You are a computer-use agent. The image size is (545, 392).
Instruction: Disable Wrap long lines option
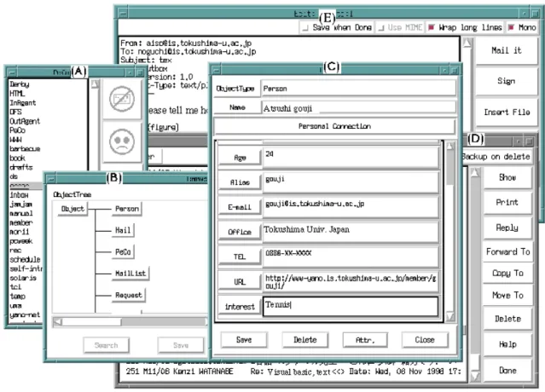click(x=432, y=27)
